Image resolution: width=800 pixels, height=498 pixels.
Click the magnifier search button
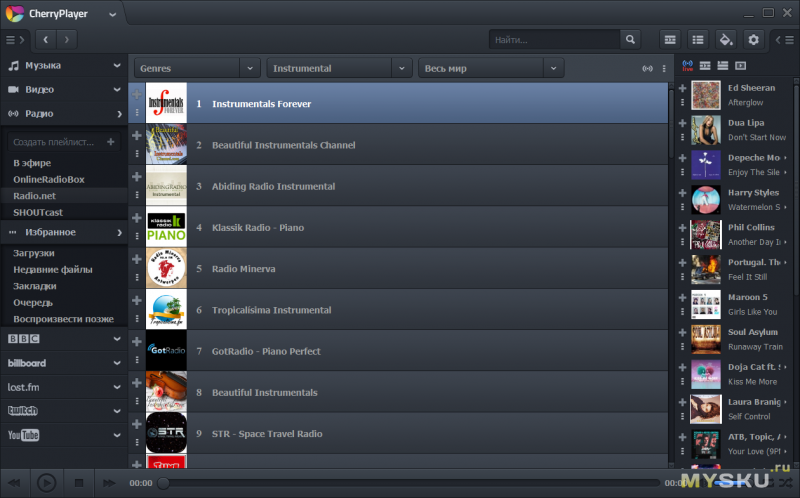pos(631,39)
